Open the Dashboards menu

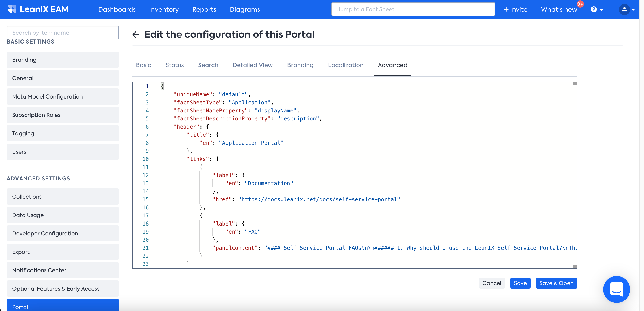click(117, 9)
